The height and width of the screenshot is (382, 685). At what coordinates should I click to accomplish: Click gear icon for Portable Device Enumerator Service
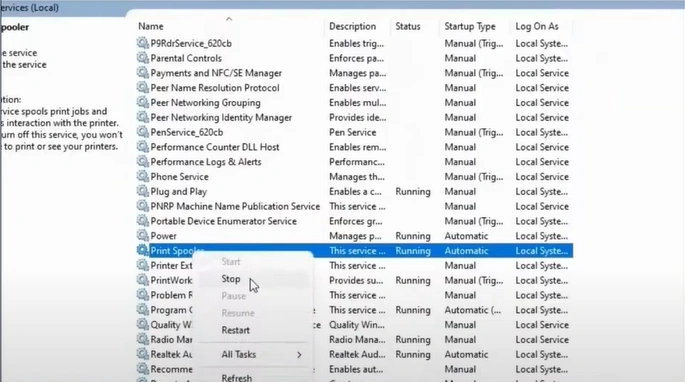click(142, 221)
